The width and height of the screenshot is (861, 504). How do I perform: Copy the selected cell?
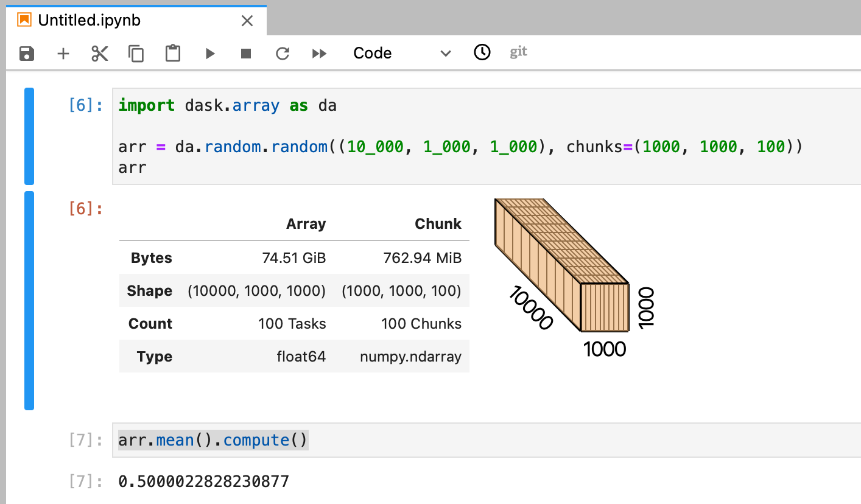[136, 54]
